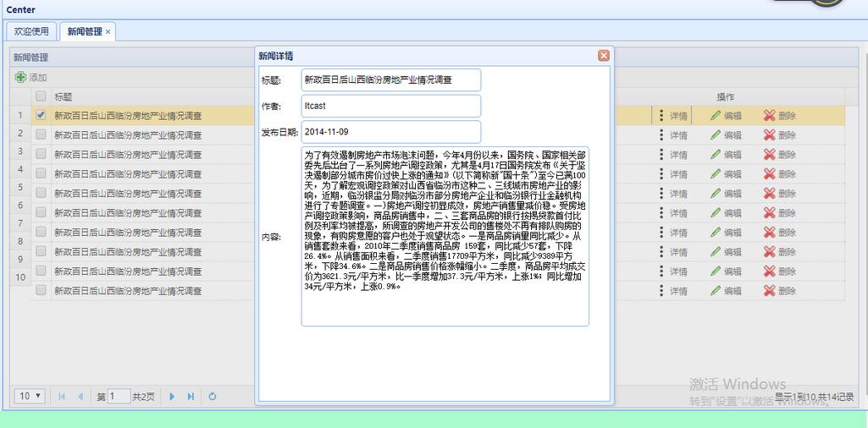Tick the sixth grid row checkbox
This screenshot has height=428, width=868.
point(41,212)
